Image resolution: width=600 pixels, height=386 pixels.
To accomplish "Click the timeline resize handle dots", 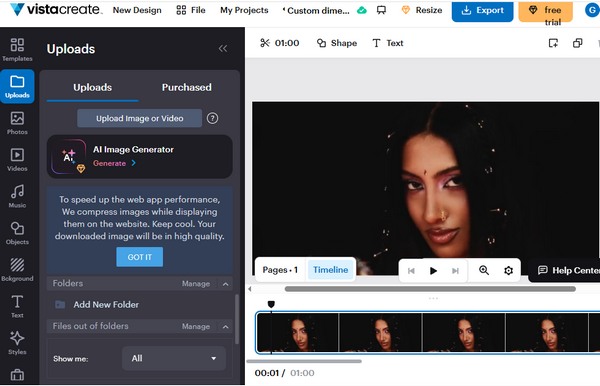I will pos(433,298).
